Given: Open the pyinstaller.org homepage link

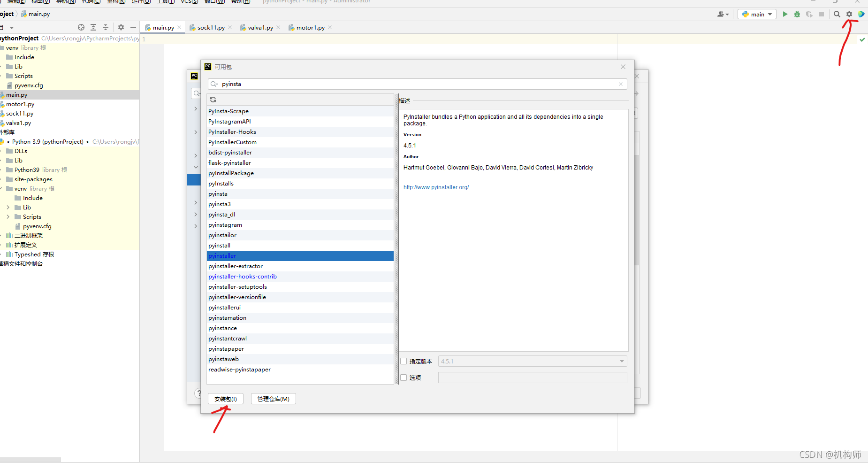Looking at the screenshot, I should pyautogui.click(x=436, y=187).
